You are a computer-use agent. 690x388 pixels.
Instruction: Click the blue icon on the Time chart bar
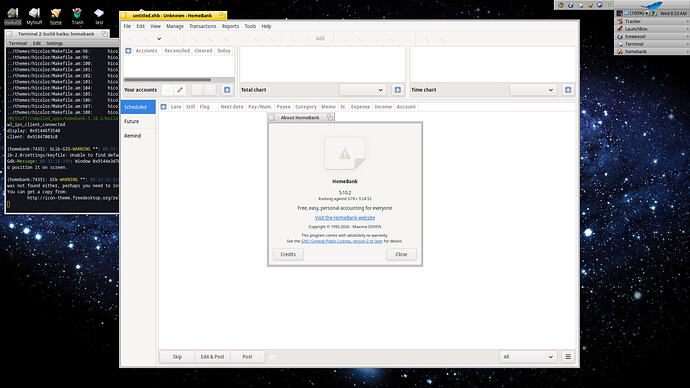click(x=568, y=90)
